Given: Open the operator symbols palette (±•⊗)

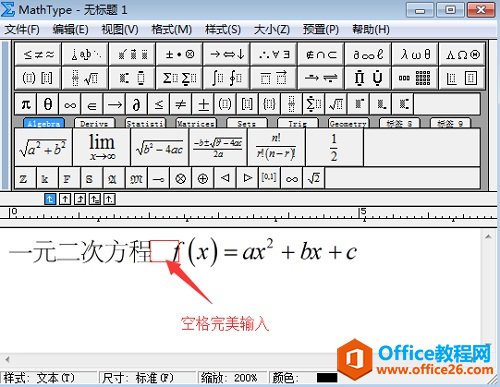Looking at the screenshot, I should (179, 54).
